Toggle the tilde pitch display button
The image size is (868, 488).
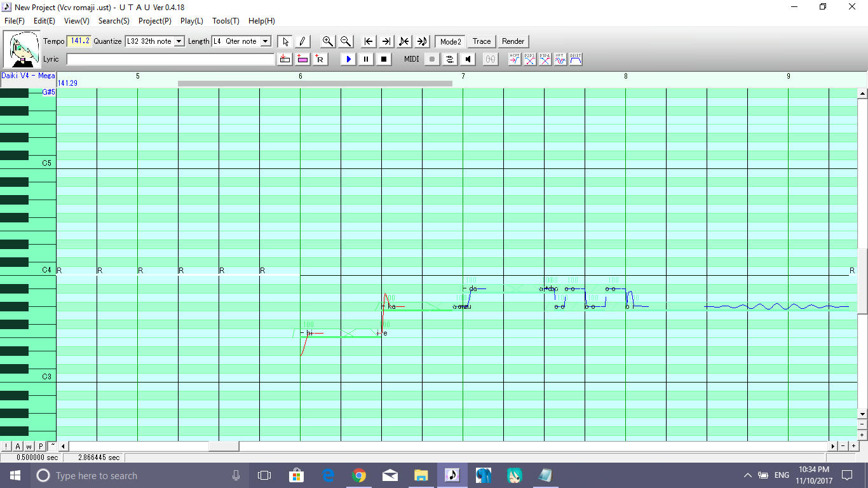tap(53, 446)
